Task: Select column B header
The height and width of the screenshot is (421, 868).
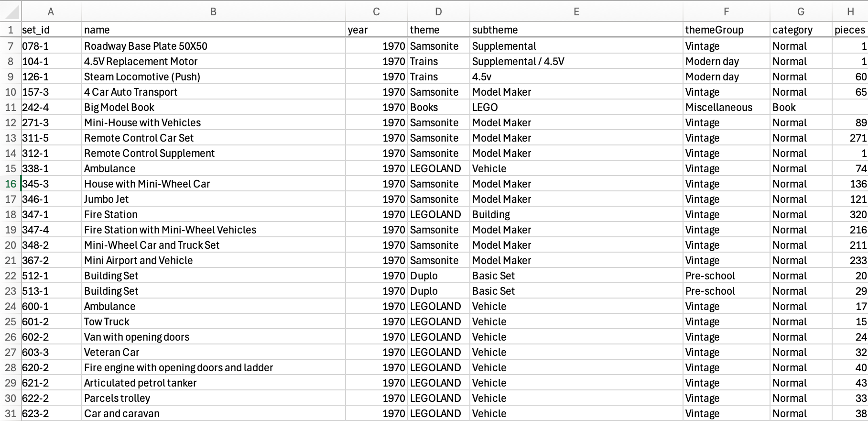Action: (214, 11)
